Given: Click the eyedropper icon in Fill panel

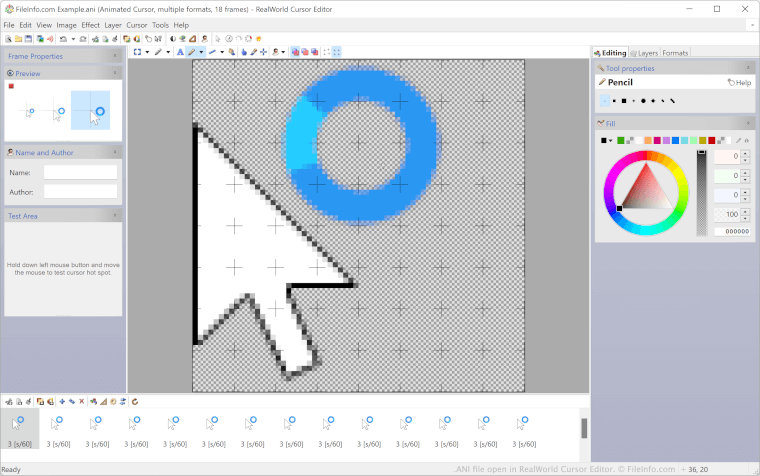Looking at the screenshot, I should tap(738, 140).
